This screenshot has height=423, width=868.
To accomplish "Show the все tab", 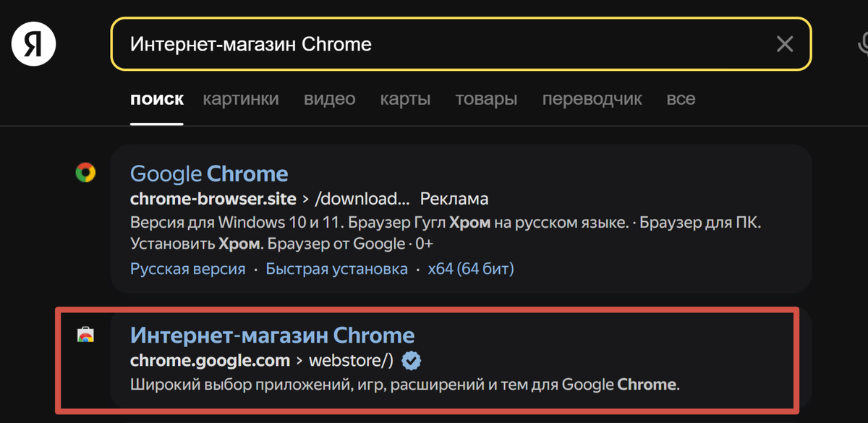I will point(681,99).
